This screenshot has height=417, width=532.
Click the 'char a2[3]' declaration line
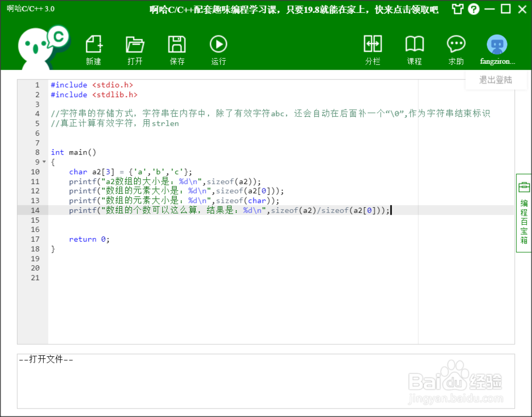131,172
